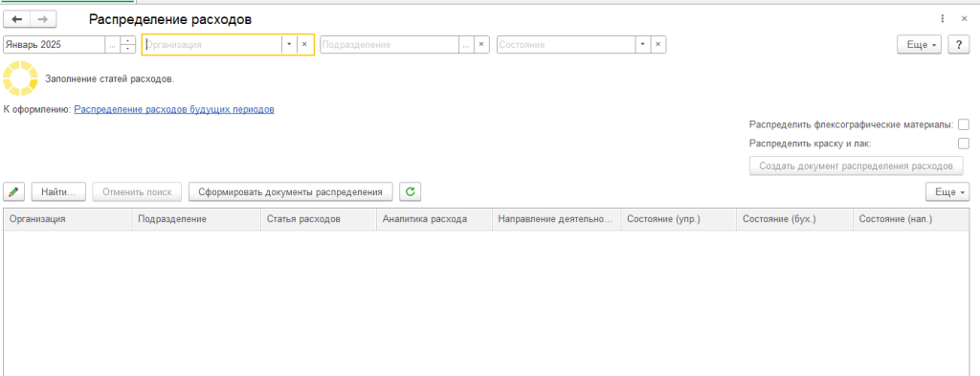This screenshot has height=376, width=980.
Task: Click the Январь 2025 period field
Action: 55,45
